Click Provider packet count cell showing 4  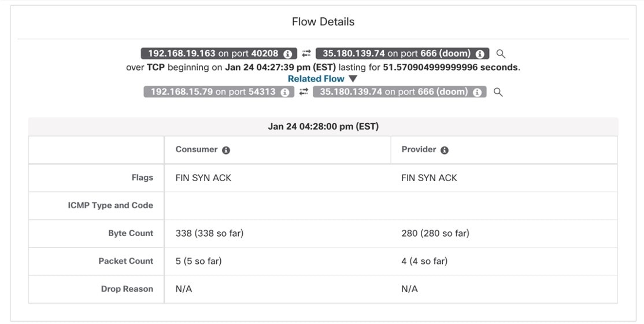424,262
